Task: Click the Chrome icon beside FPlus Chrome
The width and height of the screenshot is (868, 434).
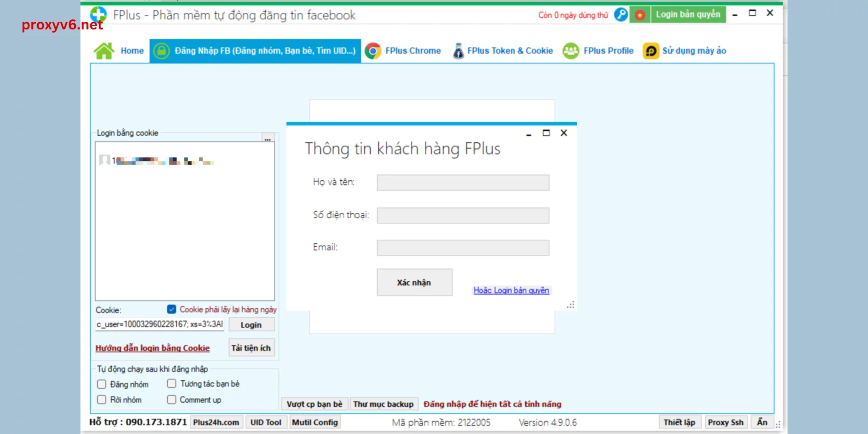Action: pyautogui.click(x=373, y=51)
